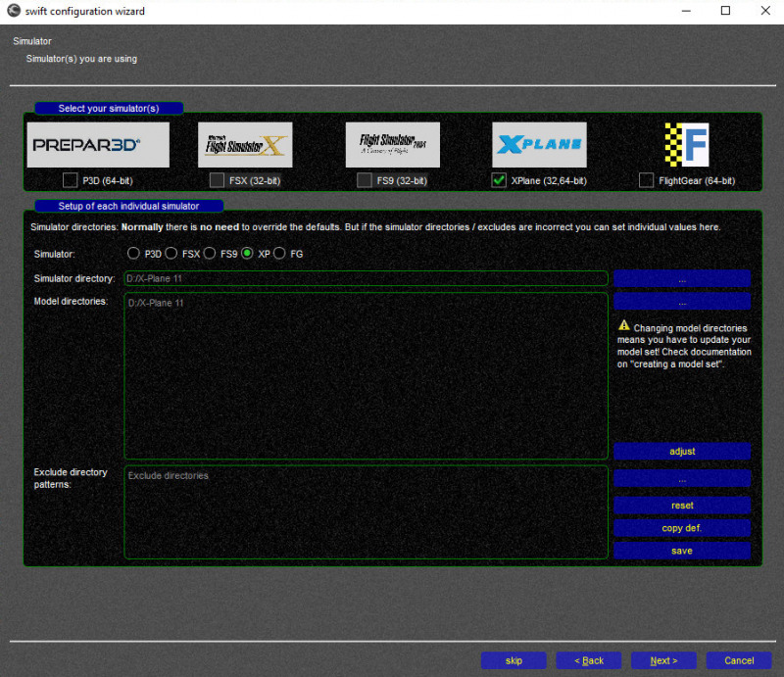Select the FG radio button

tap(281, 253)
